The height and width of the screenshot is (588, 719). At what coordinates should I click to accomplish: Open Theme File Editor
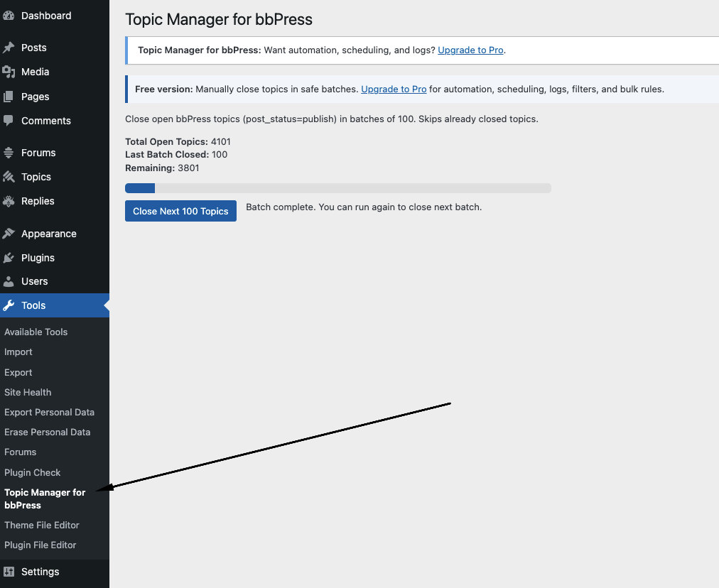point(42,526)
